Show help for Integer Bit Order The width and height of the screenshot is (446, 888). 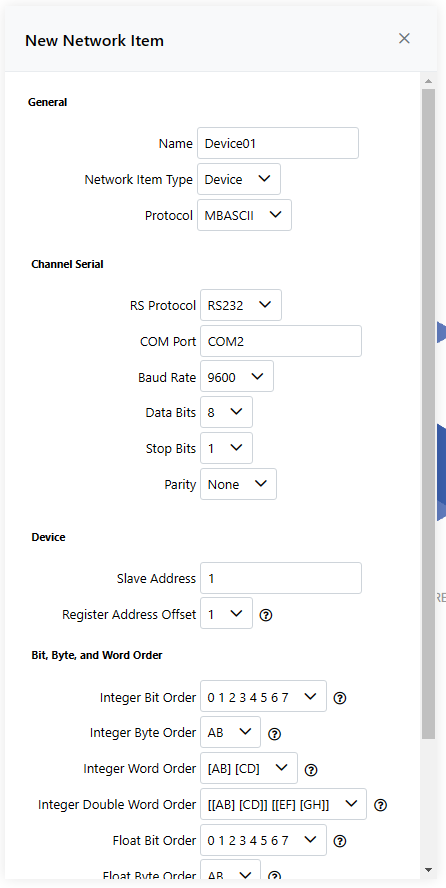coord(340,698)
